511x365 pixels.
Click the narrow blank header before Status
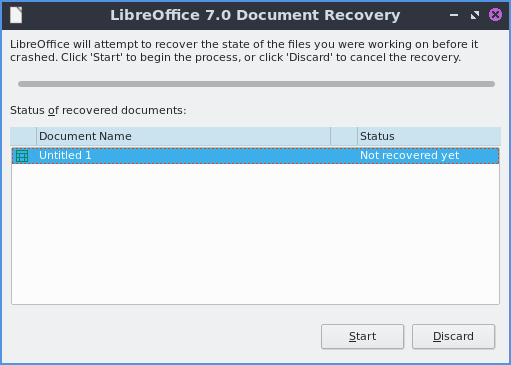coord(344,136)
